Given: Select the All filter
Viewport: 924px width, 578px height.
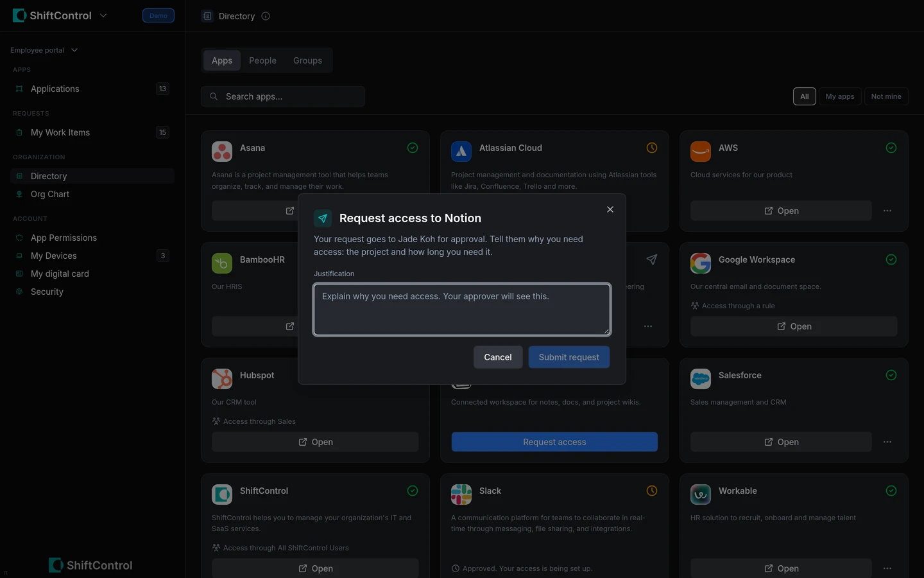Looking at the screenshot, I should [804, 96].
